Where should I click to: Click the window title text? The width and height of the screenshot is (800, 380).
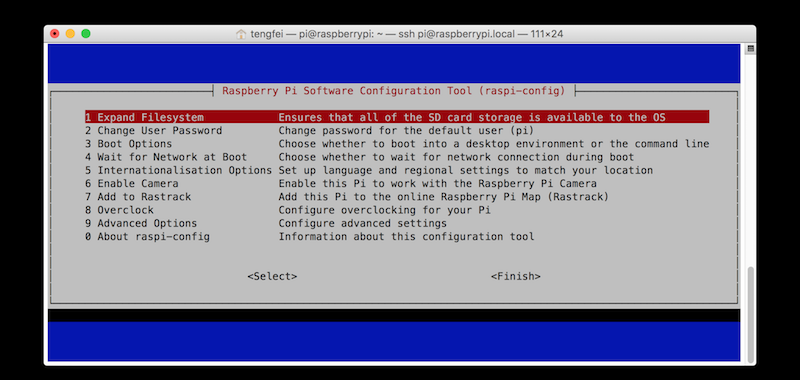tap(407, 34)
